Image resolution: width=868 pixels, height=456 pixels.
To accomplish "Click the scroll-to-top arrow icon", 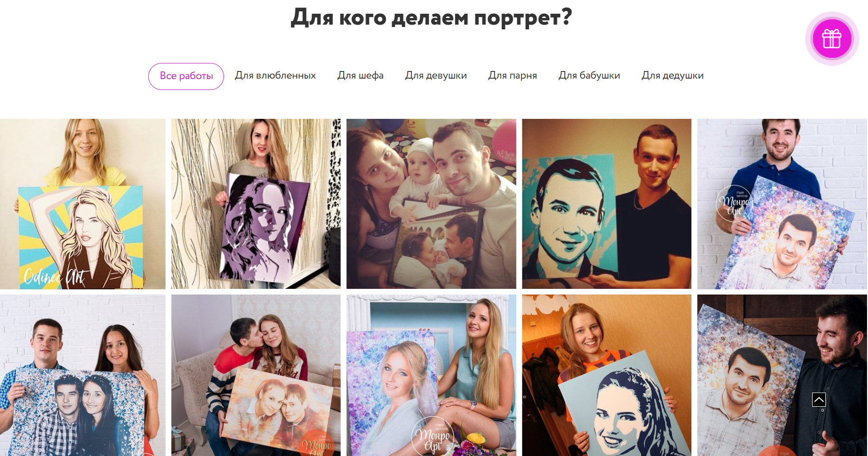I will coord(819,400).
